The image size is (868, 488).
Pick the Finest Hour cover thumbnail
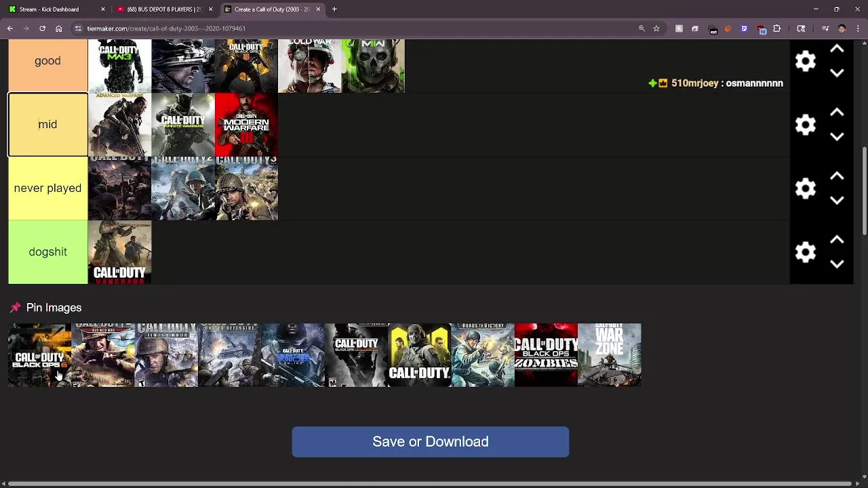tap(166, 355)
